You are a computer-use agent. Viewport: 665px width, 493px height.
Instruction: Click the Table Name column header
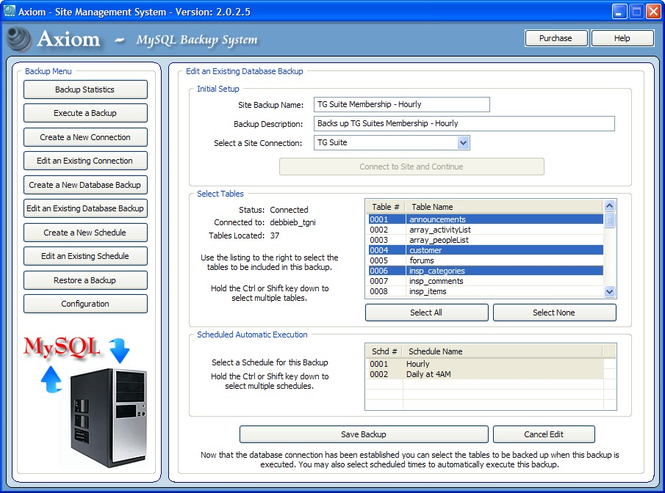[x=504, y=207]
